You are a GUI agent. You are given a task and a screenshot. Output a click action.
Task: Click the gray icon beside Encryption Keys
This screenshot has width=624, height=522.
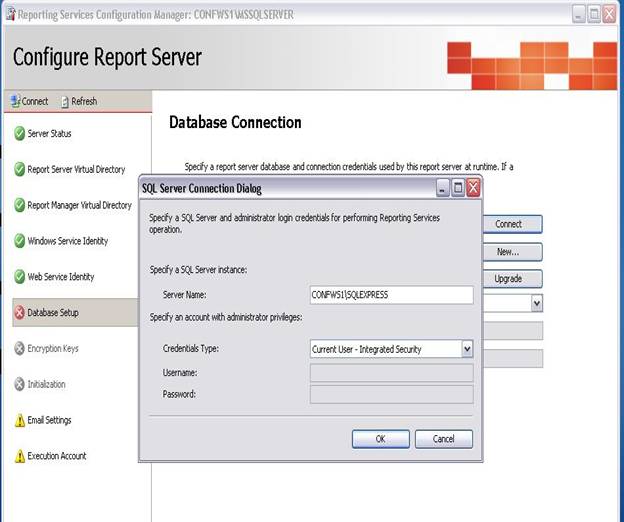(x=19, y=349)
